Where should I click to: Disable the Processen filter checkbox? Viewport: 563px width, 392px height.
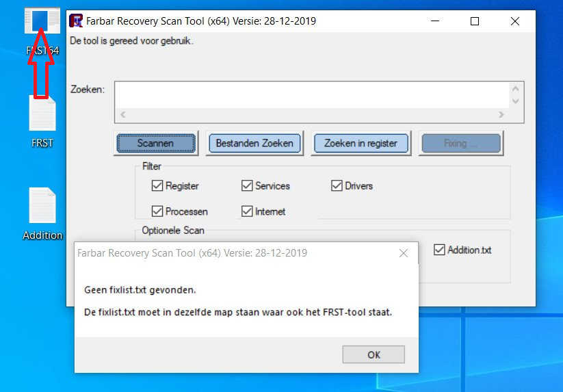pyautogui.click(x=157, y=211)
